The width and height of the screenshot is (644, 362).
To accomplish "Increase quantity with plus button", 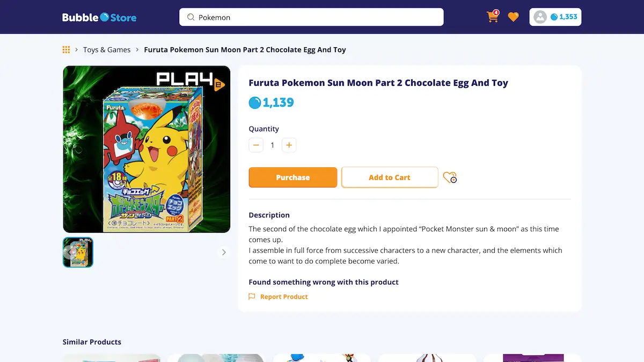I will pyautogui.click(x=289, y=145).
